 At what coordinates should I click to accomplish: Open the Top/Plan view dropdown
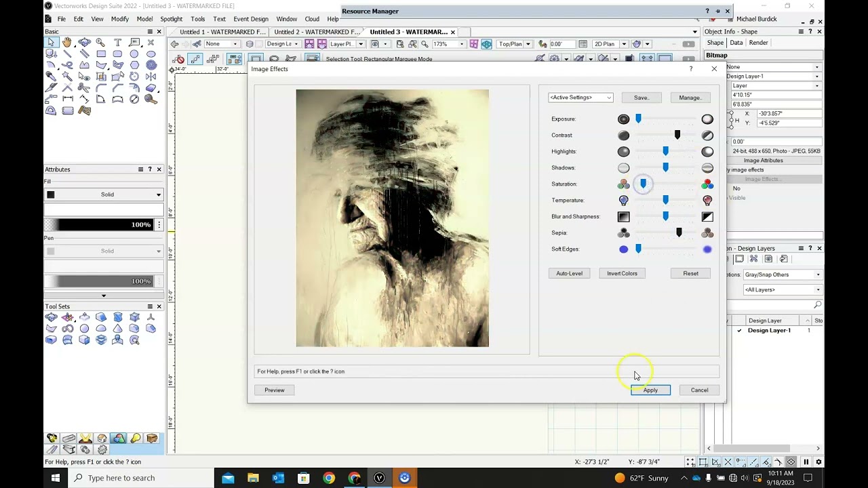click(528, 44)
